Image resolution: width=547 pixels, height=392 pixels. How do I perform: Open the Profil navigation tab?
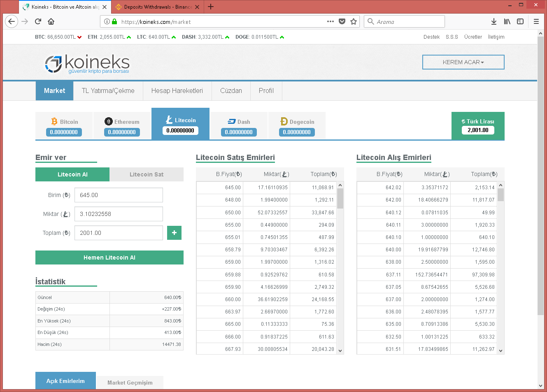[266, 90]
